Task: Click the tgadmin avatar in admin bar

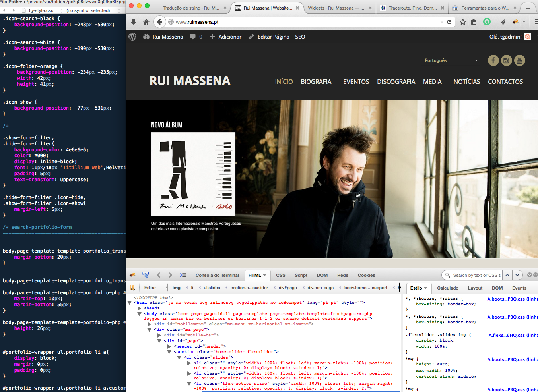Action: pos(528,37)
